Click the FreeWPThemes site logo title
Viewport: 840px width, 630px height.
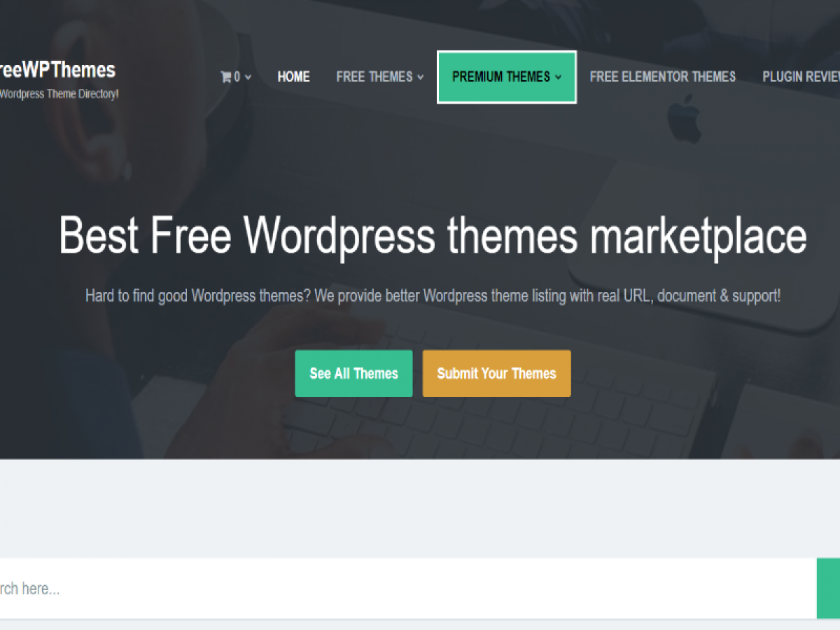[57, 70]
